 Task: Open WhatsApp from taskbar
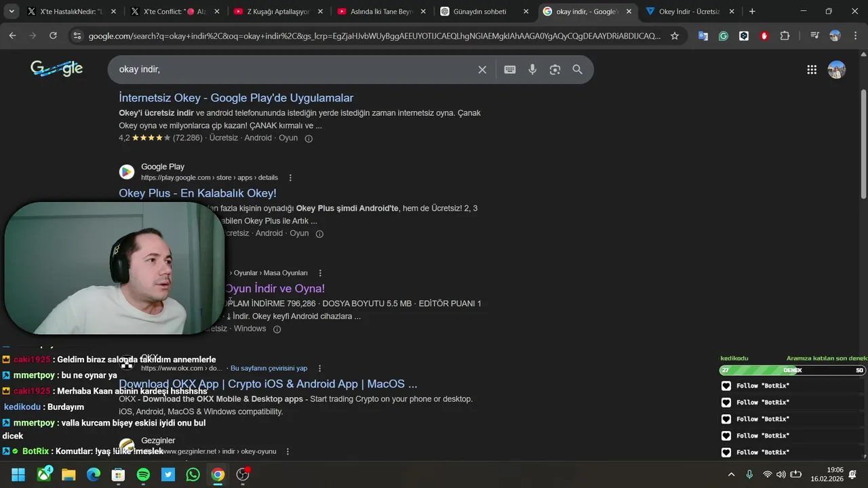point(193,474)
